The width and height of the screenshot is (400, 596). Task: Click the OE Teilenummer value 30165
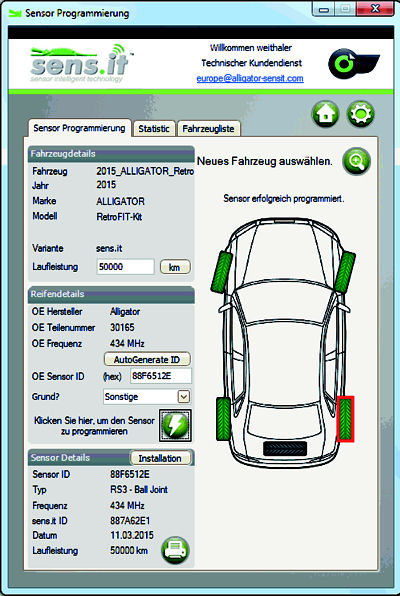pos(122,327)
